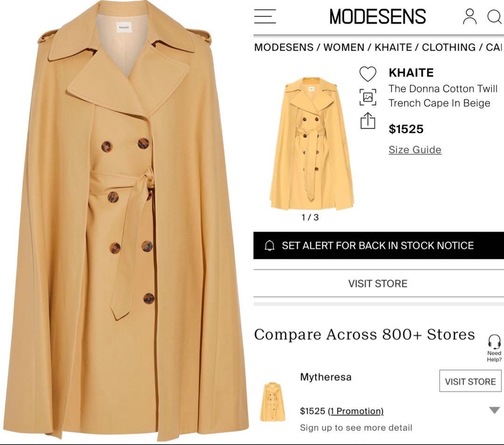
Task: Click the share upload icon
Action: (x=368, y=121)
